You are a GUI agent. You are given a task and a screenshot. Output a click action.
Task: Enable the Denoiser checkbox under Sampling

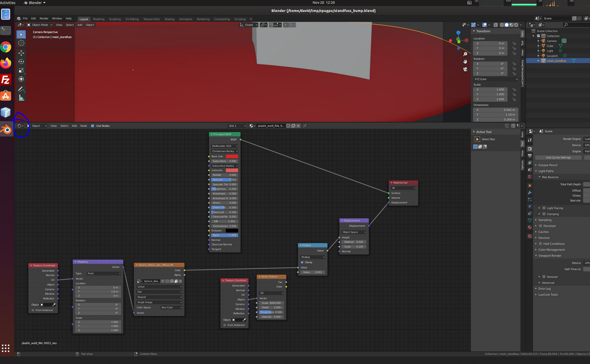coord(541,226)
